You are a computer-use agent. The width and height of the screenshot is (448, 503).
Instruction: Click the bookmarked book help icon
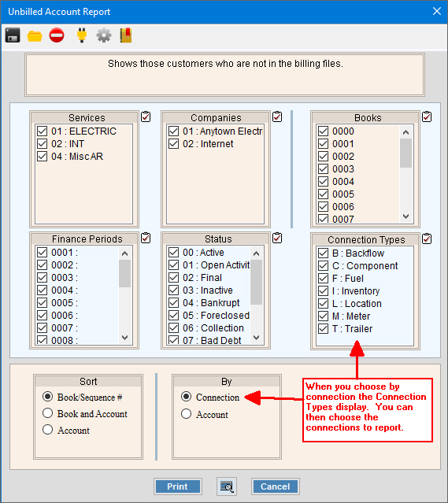click(126, 35)
